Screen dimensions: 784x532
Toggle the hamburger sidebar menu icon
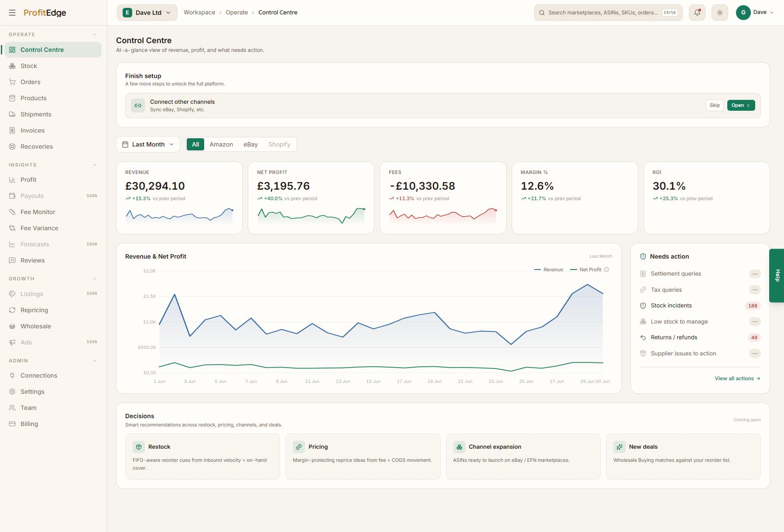[12, 13]
